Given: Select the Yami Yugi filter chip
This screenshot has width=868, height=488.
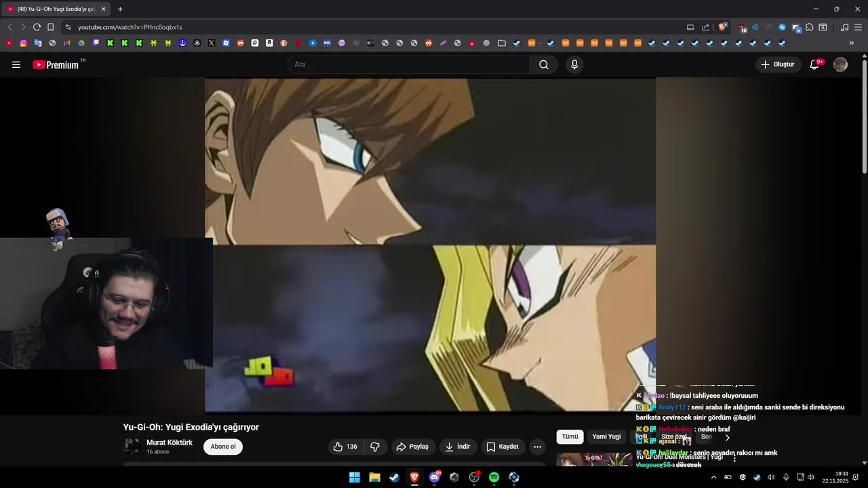Looking at the screenshot, I should pos(606,436).
